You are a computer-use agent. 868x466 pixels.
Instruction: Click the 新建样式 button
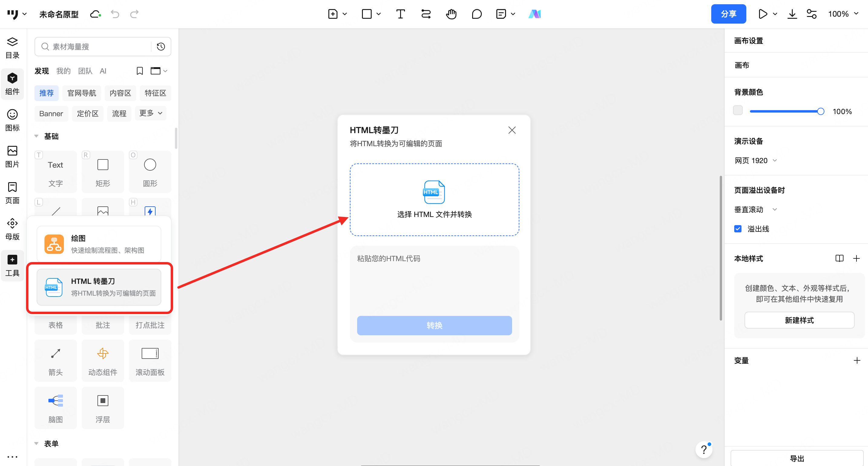tap(799, 320)
